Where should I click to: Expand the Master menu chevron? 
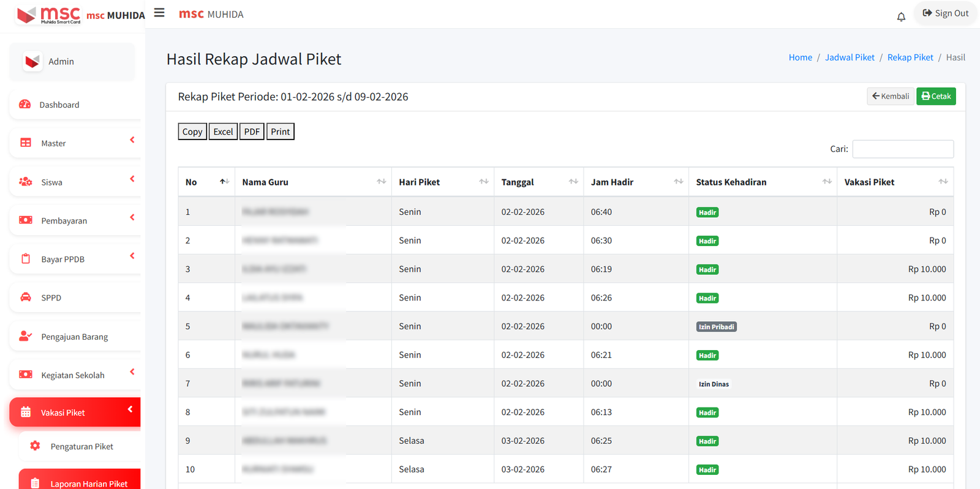coord(132,140)
